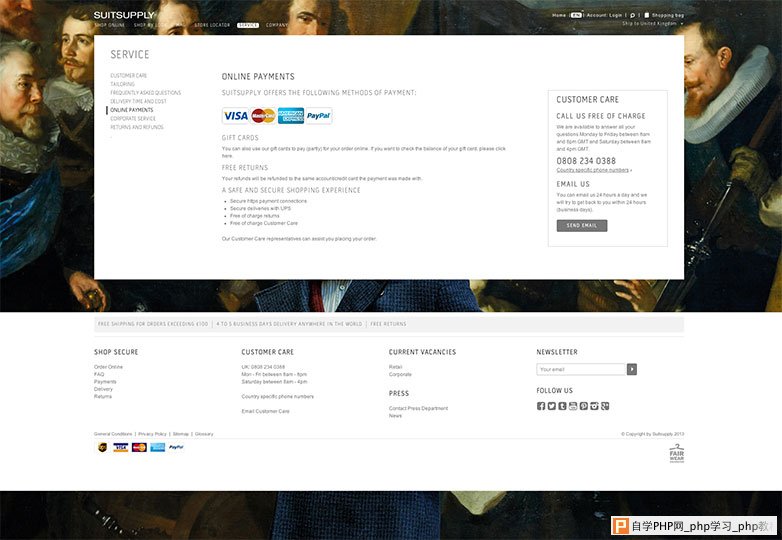Image resolution: width=782 pixels, height=540 pixels.
Task: Open the Payments footer link
Action: pyautogui.click(x=105, y=382)
